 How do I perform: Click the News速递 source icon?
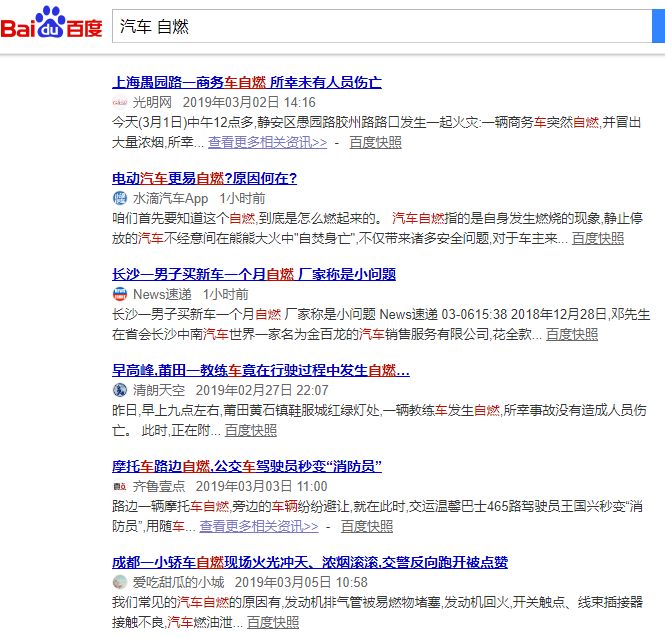click(120, 294)
